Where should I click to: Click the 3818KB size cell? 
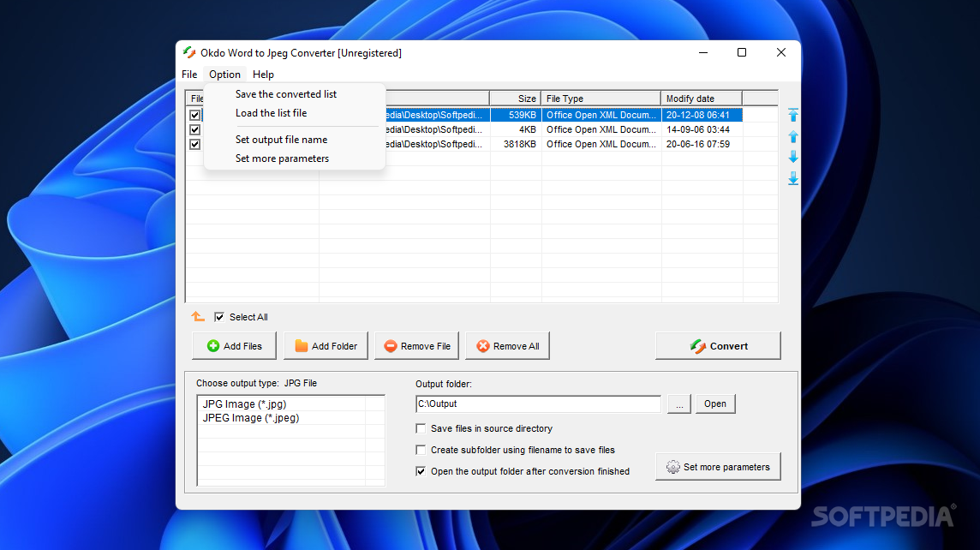516,144
